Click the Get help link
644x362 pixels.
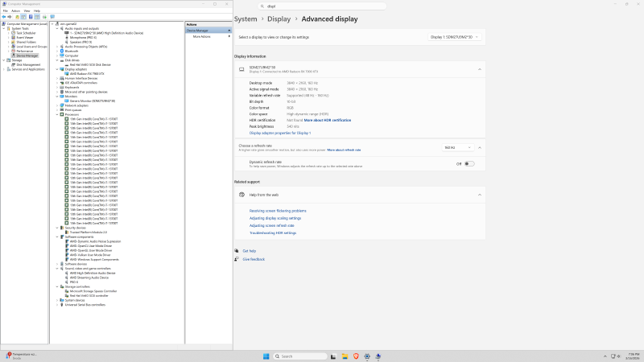coord(250,251)
